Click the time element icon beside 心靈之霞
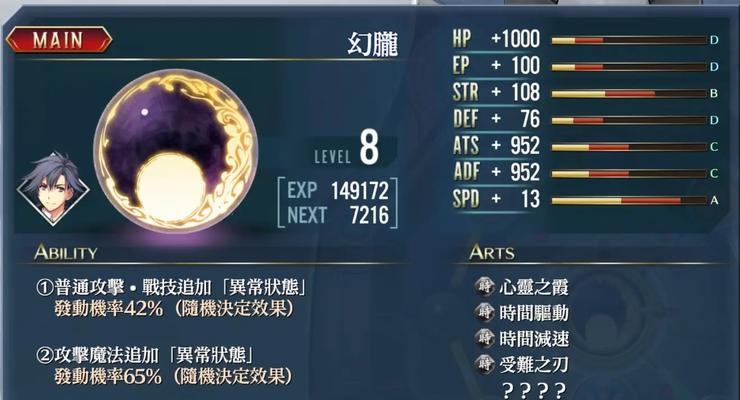This screenshot has width=740, height=400. (485, 286)
